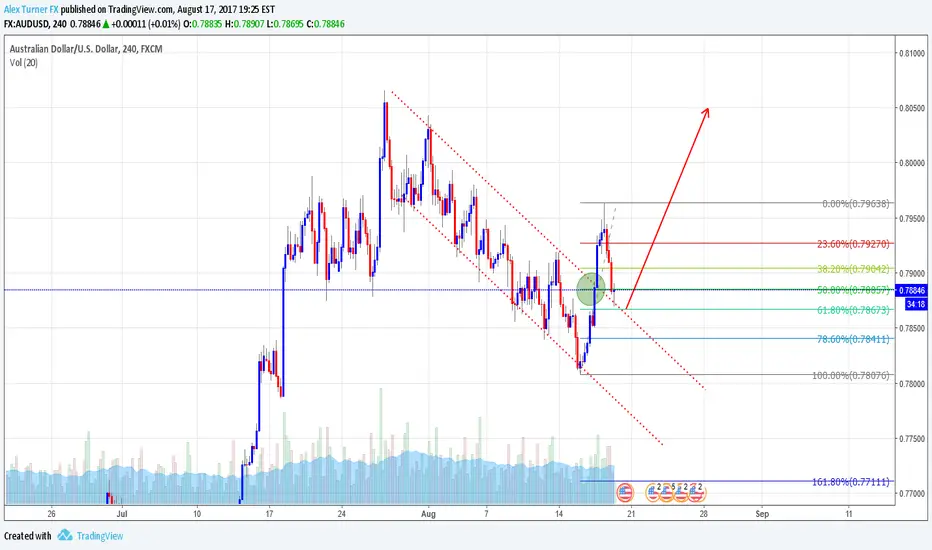
Task: Click the 17 date axis label
Action: pyautogui.click(x=269, y=514)
